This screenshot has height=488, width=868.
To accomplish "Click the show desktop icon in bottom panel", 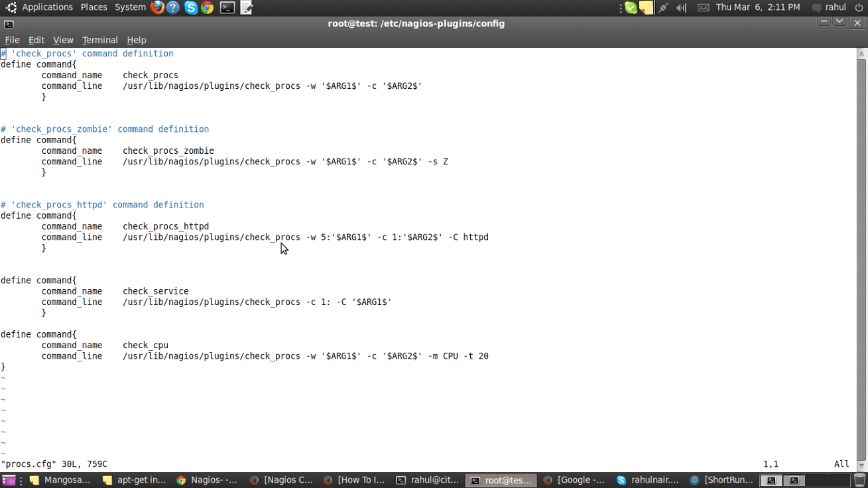I will pyautogui.click(x=9, y=480).
